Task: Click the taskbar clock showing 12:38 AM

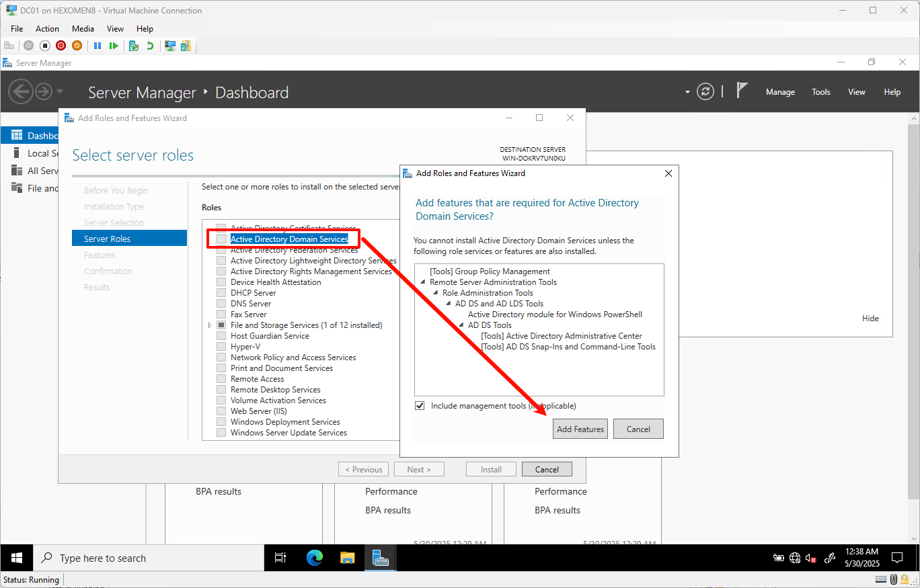Action: [861, 558]
